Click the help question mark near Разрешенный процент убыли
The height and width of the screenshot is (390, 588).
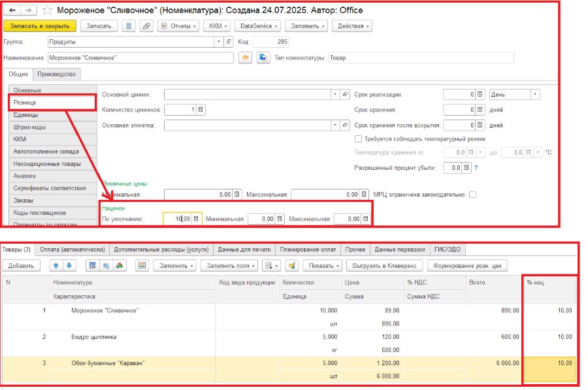476,168
